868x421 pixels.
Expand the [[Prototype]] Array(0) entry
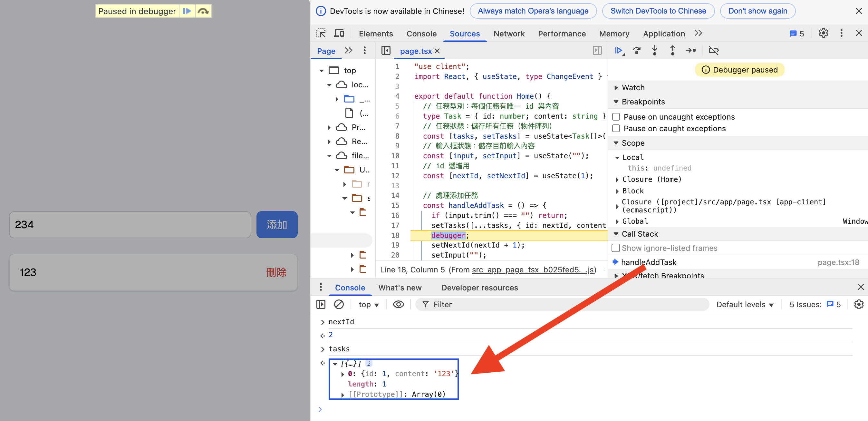point(343,395)
